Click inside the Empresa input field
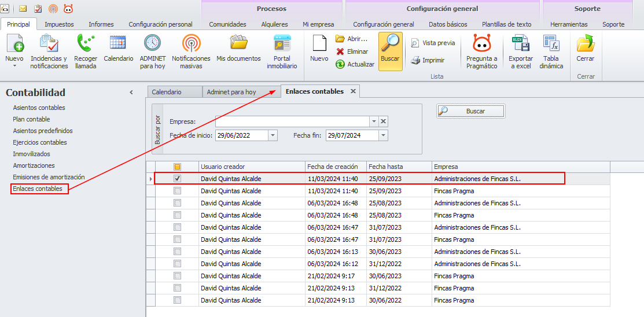Screen dimensions: 644x317 (x=292, y=121)
